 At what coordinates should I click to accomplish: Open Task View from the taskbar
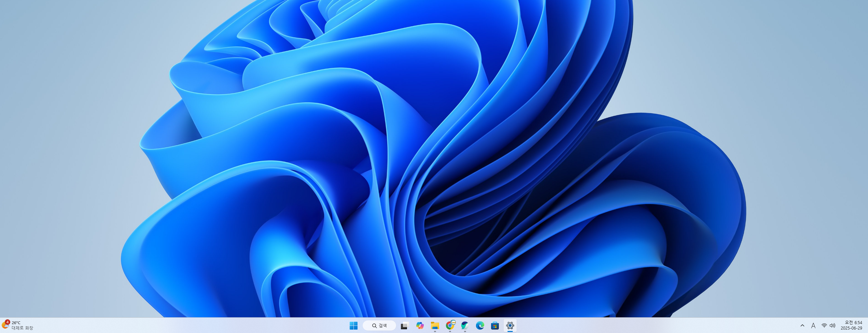[405, 325]
